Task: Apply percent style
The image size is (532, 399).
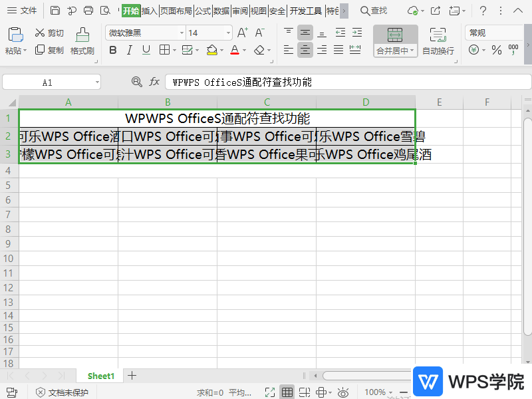Action: (497, 50)
